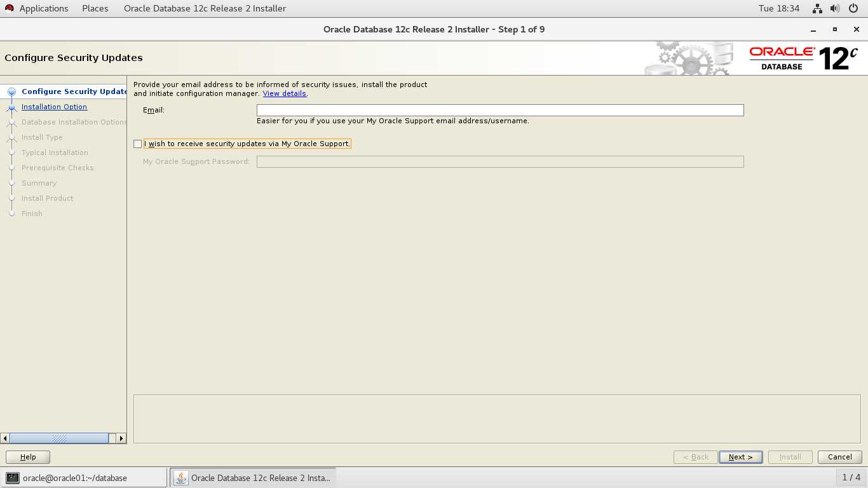Image resolution: width=868 pixels, height=488 pixels.
Task: Click the Email input field
Action: [x=500, y=110]
